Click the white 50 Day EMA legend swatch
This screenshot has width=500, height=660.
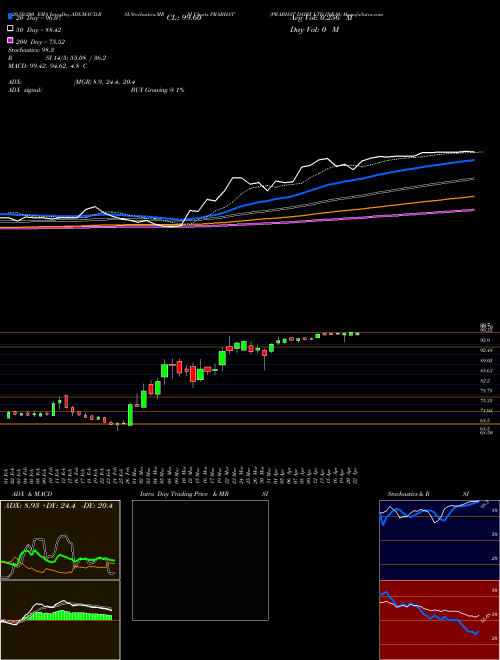pos(10,29)
